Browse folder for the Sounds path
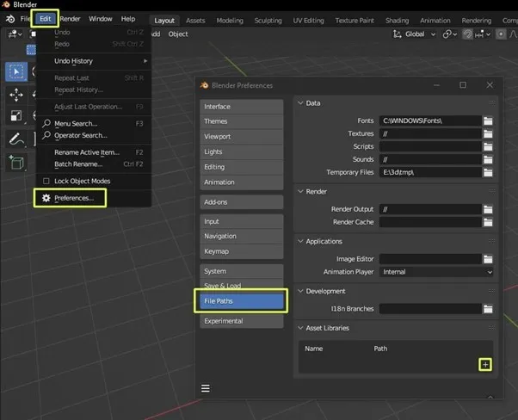This screenshot has width=518, height=420. pos(488,159)
